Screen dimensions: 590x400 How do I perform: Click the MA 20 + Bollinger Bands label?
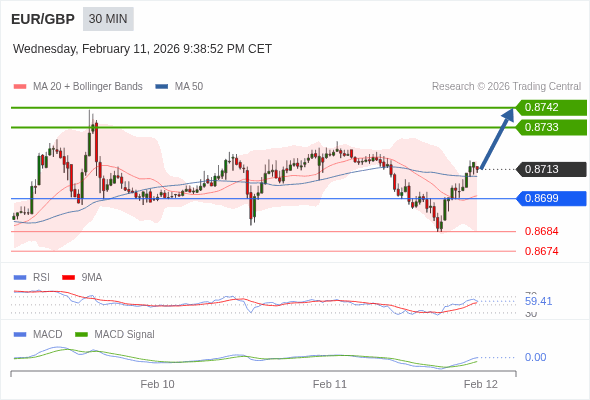coord(88,87)
